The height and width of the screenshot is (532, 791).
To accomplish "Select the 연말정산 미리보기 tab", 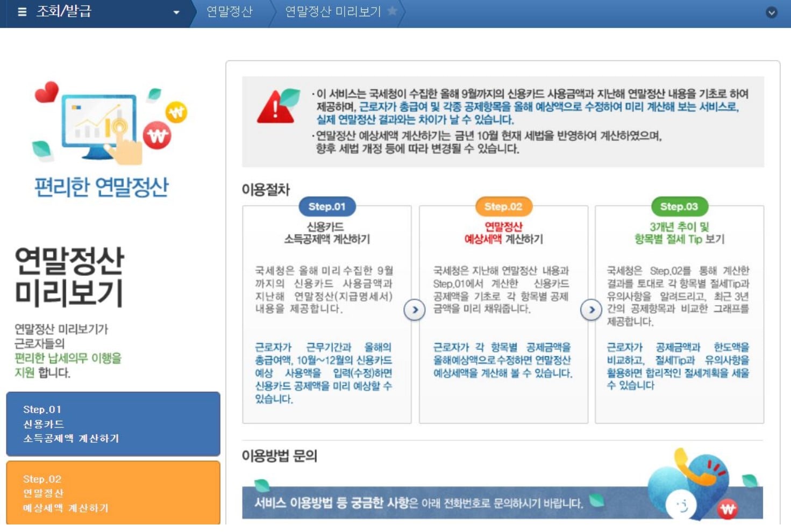I will tap(332, 12).
